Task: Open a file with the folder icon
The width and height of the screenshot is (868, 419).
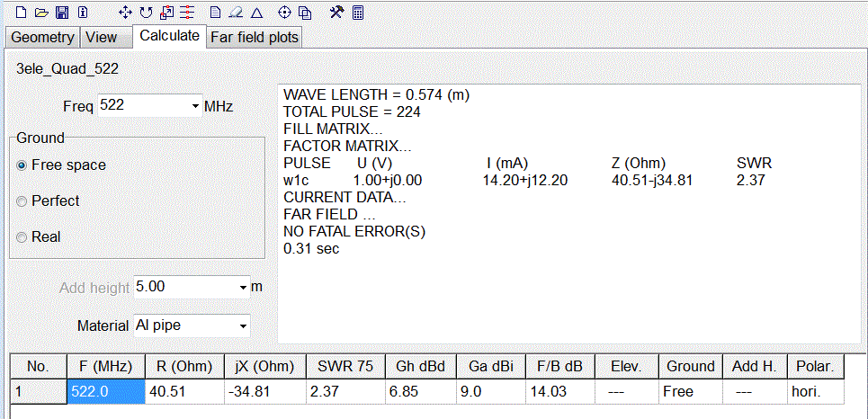Action: 41,13
